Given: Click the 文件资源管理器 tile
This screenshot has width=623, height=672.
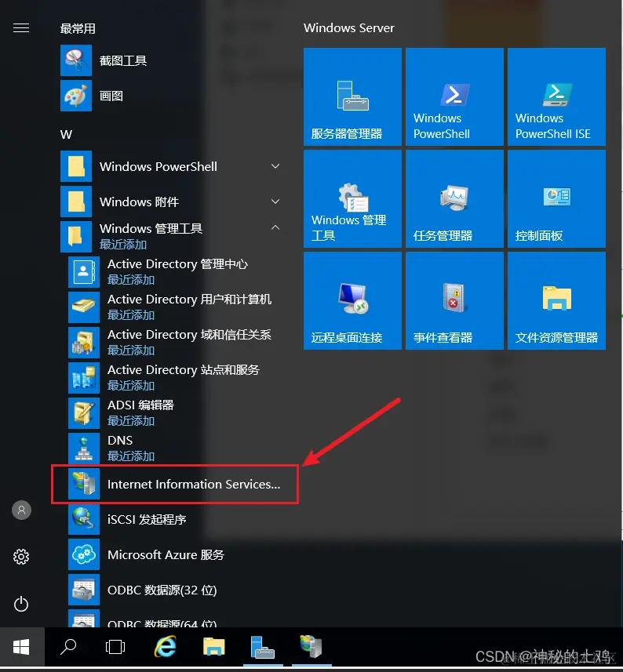Looking at the screenshot, I should (x=556, y=301).
